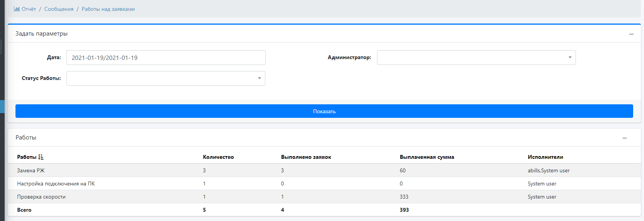Viewport: 644px width, 221px height.
Task: Select the Настройка подключения на ПК row
Action: [56, 184]
